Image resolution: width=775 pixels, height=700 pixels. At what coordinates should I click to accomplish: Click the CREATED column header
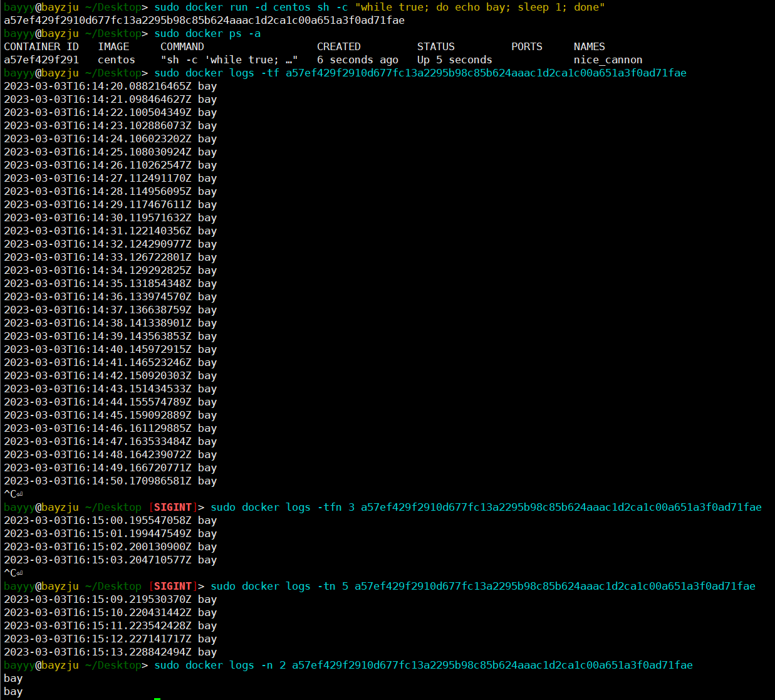pos(339,47)
